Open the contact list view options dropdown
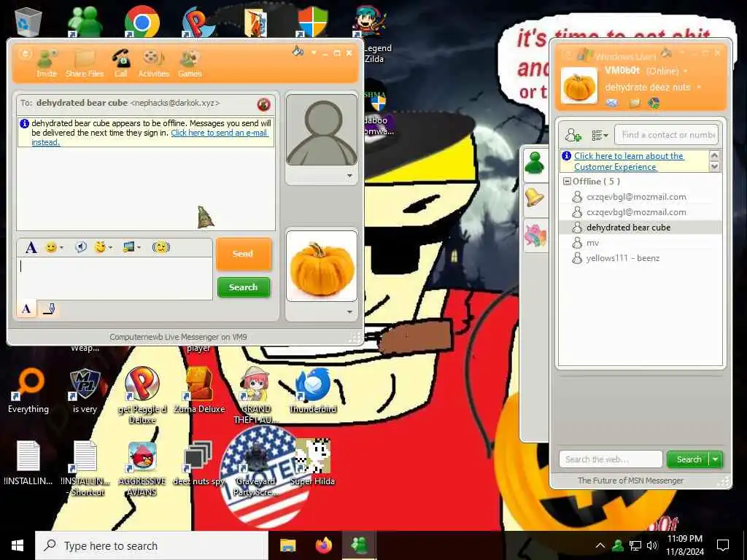The image size is (747, 560). pyautogui.click(x=600, y=135)
